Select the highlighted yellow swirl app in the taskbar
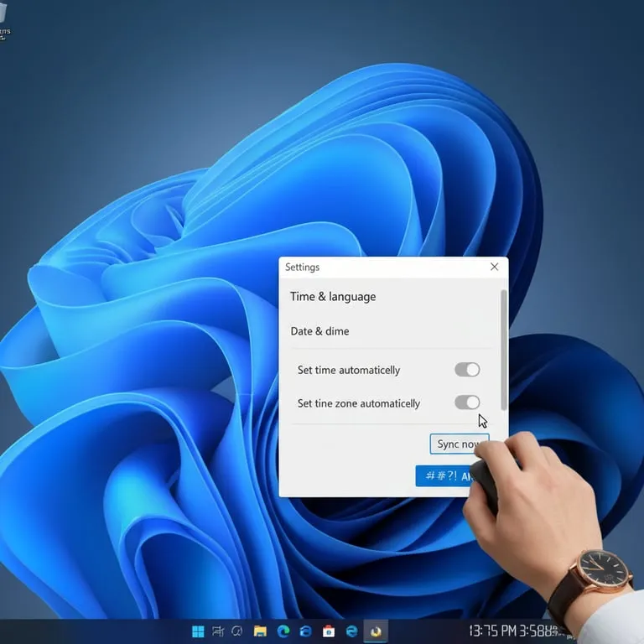This screenshot has width=644, height=644. [x=376, y=631]
